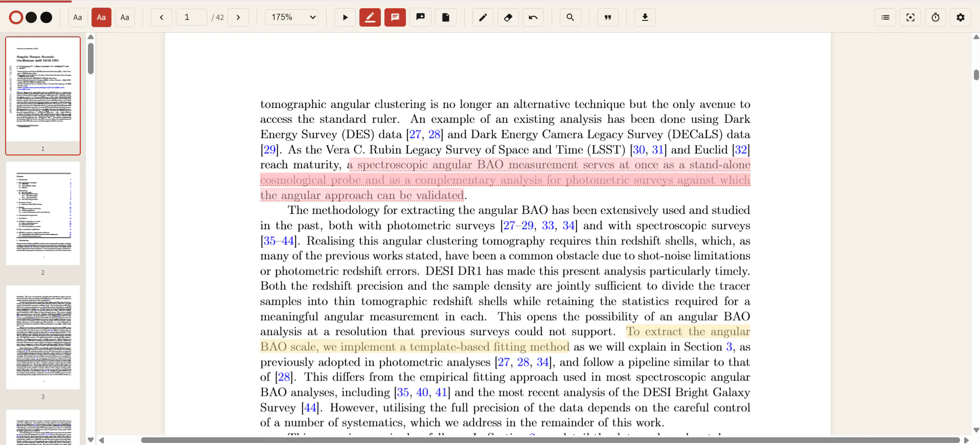Image resolution: width=980 pixels, height=445 pixels.
Task: Open citation 44 before 'However'
Action: (x=310, y=408)
